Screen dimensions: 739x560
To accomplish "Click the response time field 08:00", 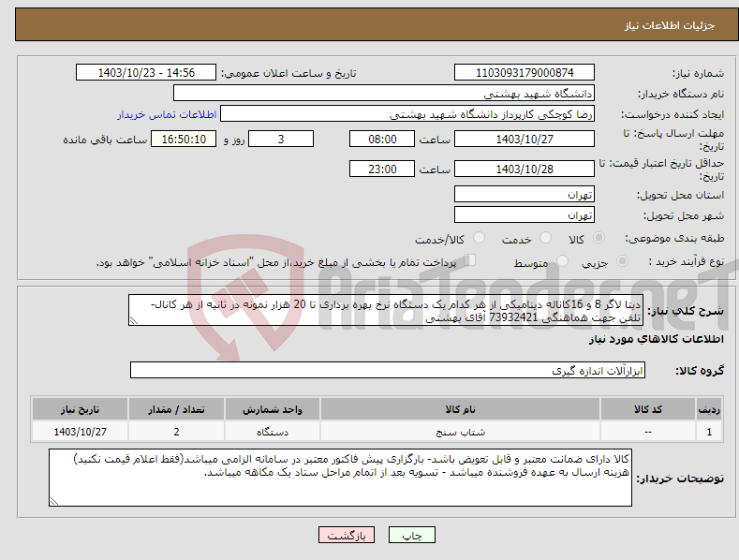I will tap(382, 139).
